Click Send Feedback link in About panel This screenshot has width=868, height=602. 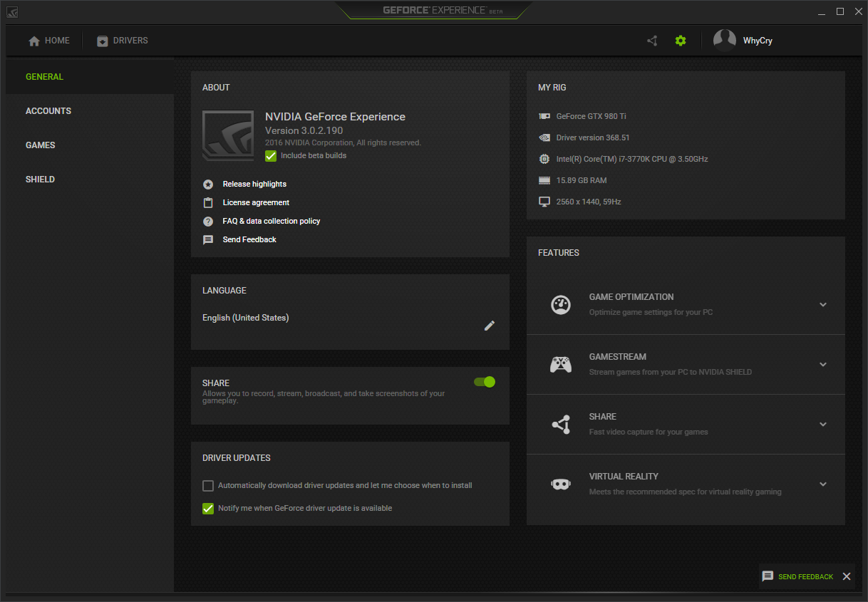pyautogui.click(x=249, y=239)
